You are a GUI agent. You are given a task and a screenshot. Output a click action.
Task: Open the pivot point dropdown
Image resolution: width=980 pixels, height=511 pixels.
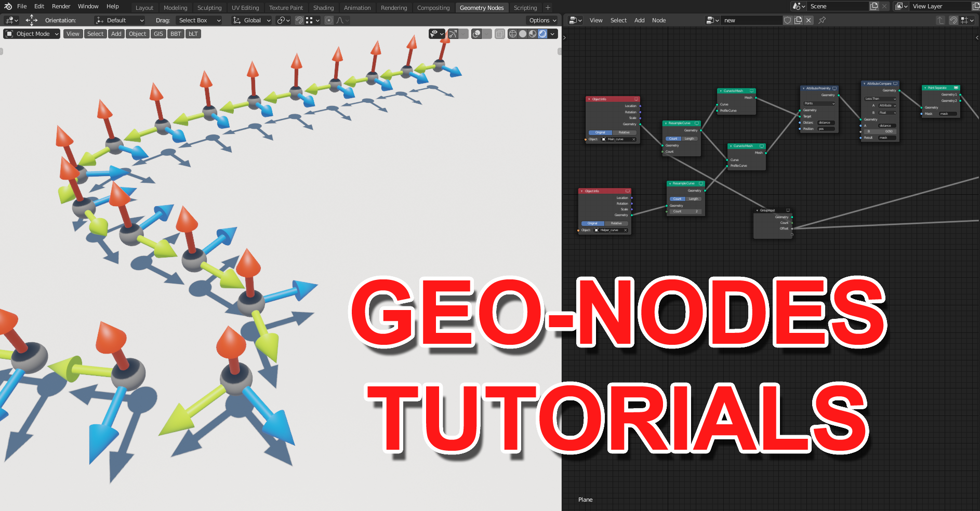(284, 20)
